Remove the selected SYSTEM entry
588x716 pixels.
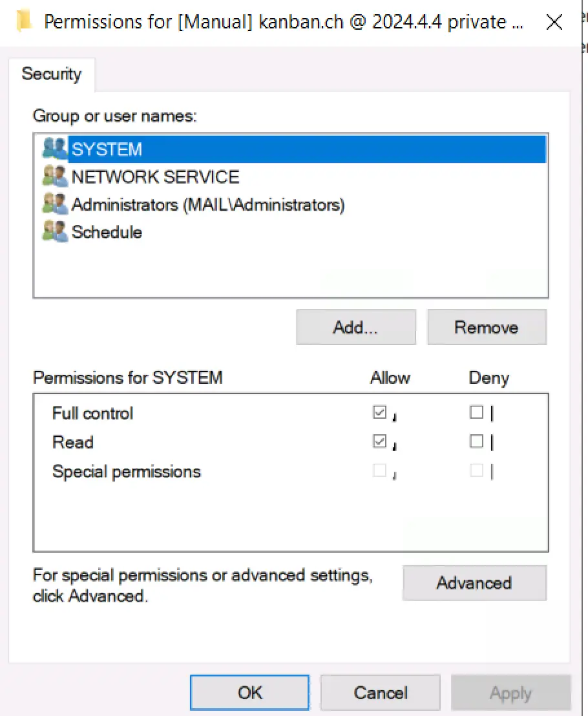pos(487,327)
